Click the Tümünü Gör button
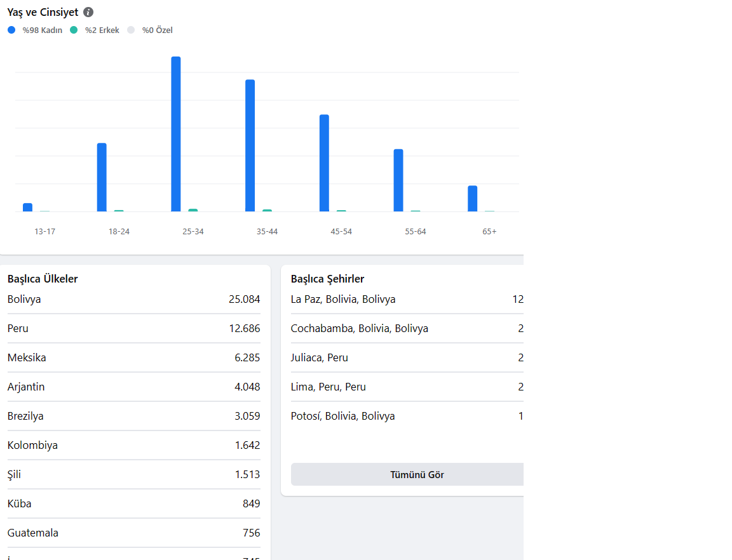 (x=407, y=474)
